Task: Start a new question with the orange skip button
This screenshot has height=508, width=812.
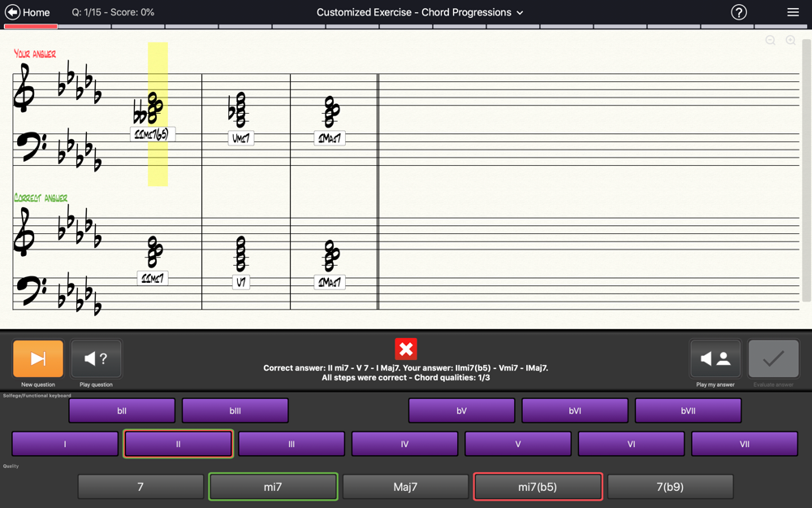Action: 38,358
